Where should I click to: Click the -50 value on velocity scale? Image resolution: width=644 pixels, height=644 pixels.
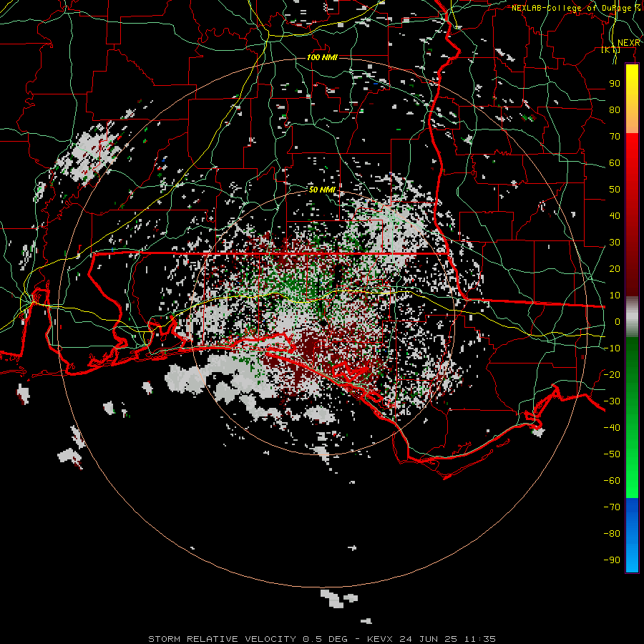(x=612, y=454)
